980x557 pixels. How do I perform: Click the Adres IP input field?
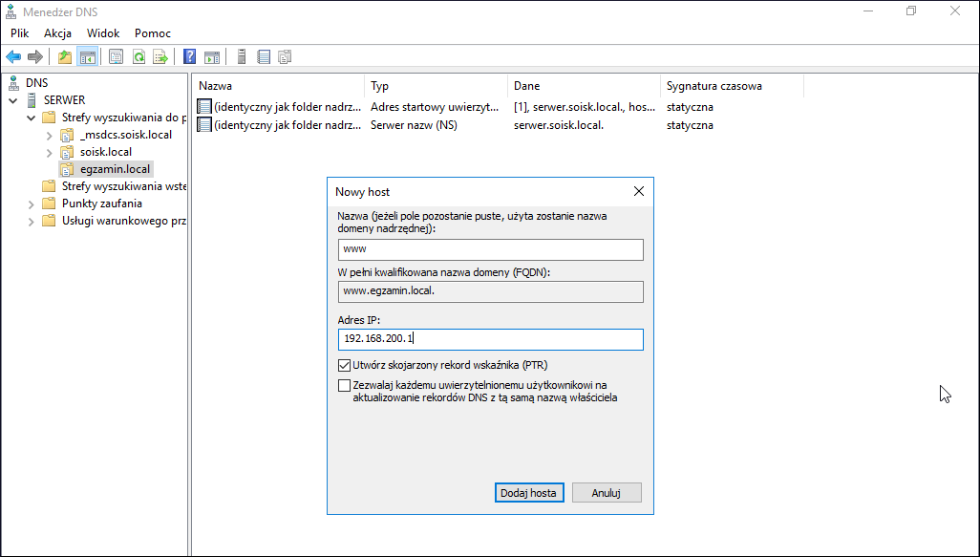tap(491, 339)
